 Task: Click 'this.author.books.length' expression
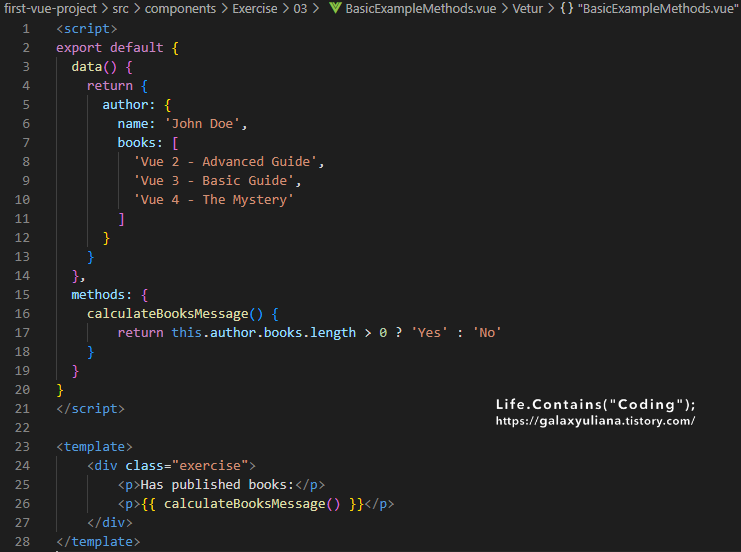coord(264,333)
